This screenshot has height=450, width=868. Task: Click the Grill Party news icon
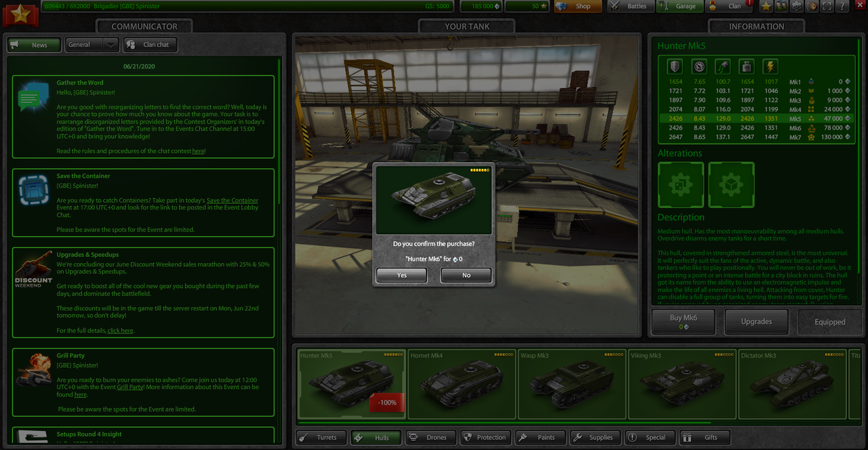[x=33, y=370]
